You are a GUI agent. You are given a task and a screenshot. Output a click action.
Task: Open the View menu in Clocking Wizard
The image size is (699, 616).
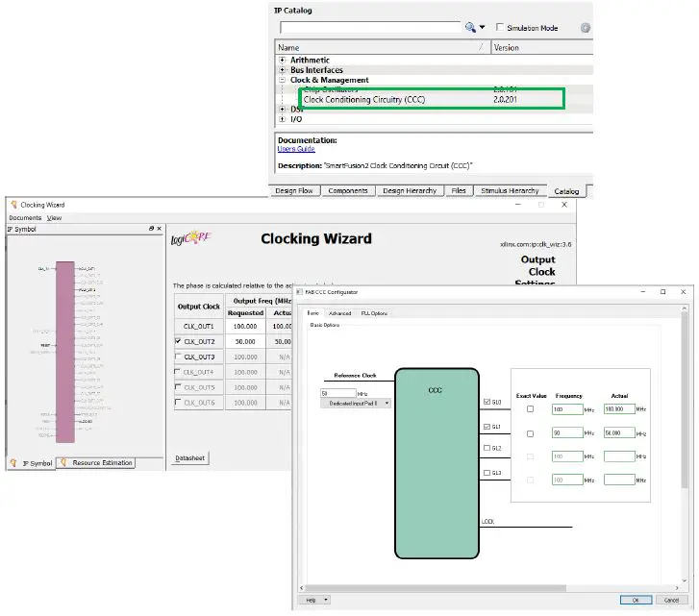click(54, 218)
